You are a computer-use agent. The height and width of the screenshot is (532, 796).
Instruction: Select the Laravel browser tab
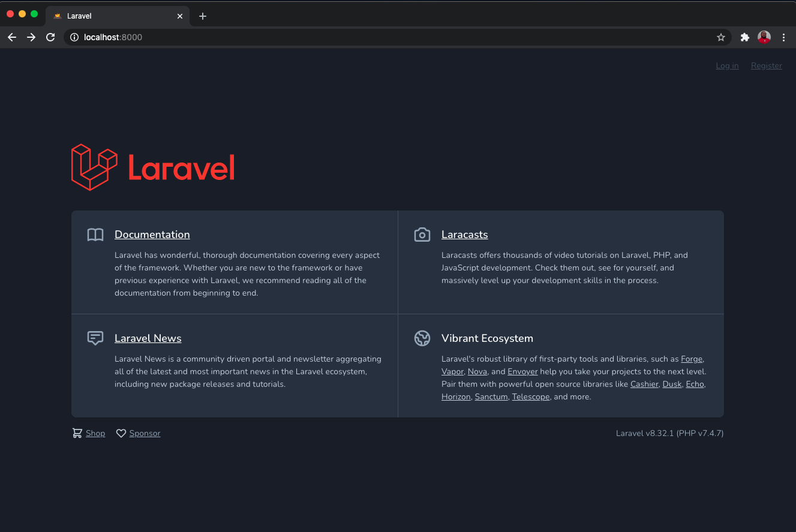coord(118,16)
